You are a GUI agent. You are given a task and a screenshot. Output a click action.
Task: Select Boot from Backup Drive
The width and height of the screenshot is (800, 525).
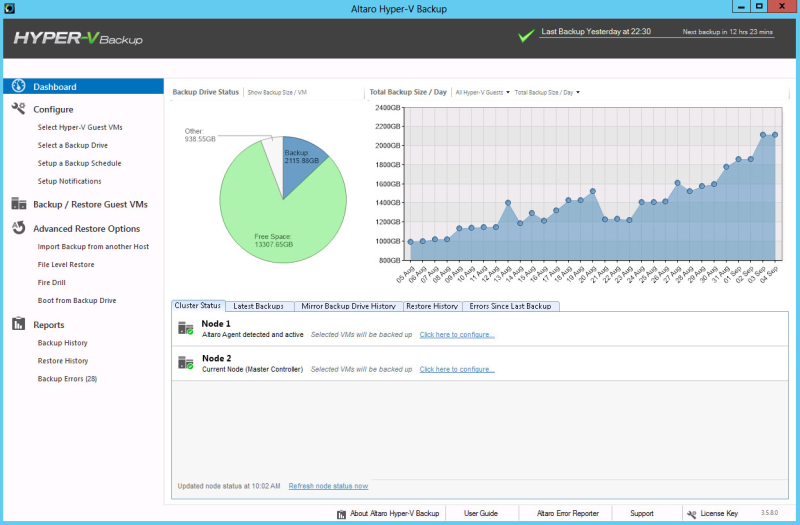coord(77,301)
